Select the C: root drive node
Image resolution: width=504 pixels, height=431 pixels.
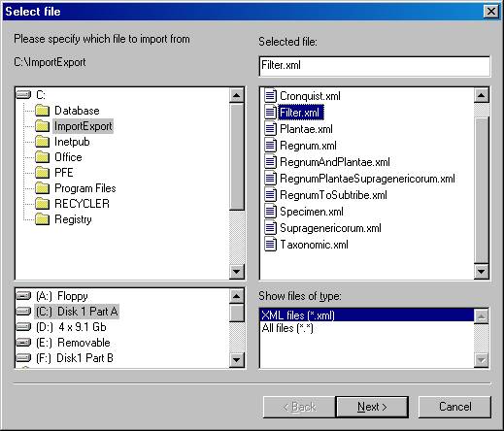tap(41, 95)
